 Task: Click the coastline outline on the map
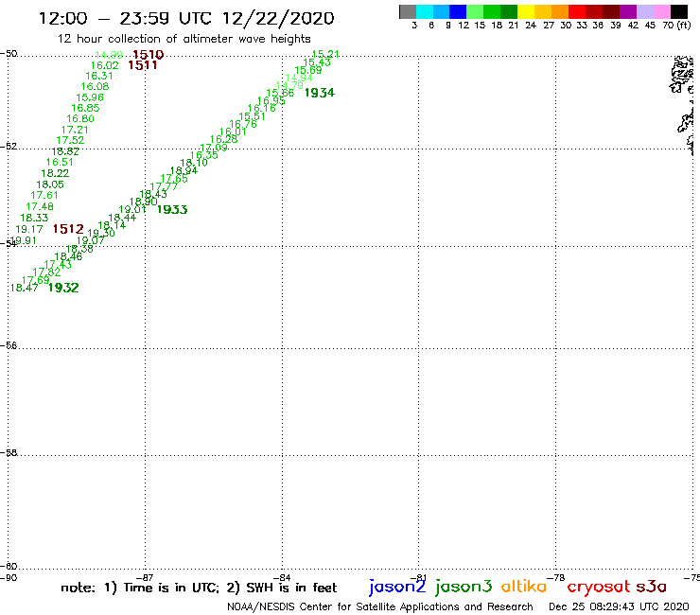coord(683,105)
